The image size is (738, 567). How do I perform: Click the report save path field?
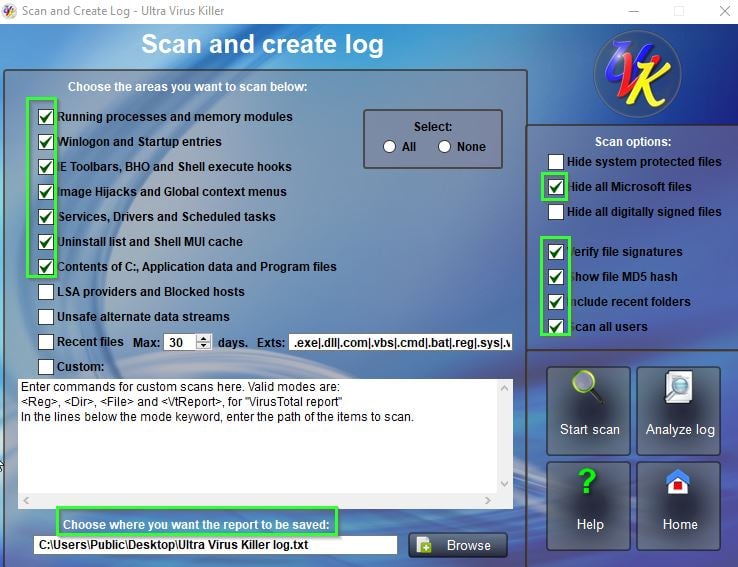(215, 545)
